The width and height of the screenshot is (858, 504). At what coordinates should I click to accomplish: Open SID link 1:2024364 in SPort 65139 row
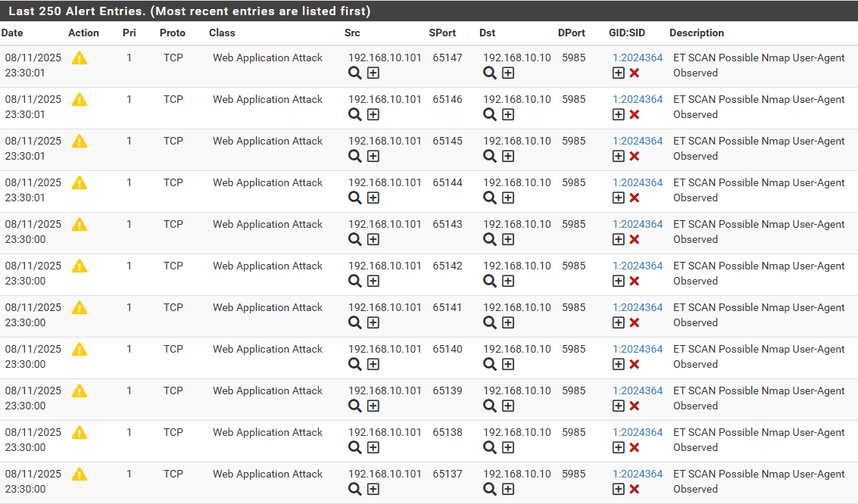638,390
